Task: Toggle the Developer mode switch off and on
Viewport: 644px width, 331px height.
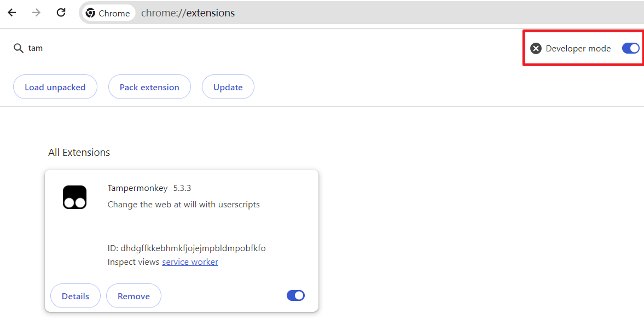Action: 630,48
